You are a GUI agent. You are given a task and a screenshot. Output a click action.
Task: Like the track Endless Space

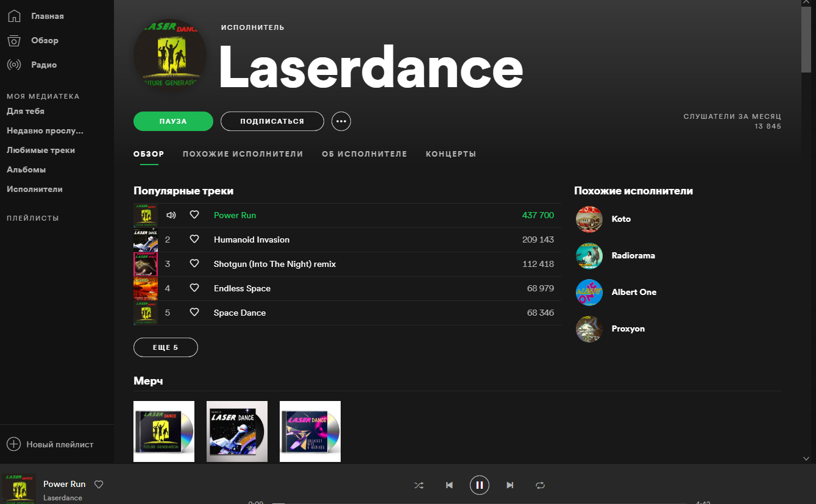[x=194, y=288]
